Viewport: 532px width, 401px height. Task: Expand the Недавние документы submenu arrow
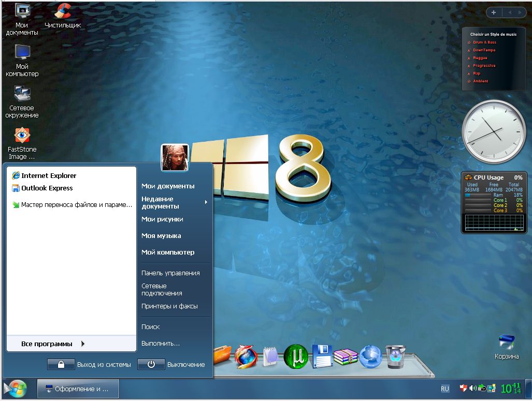(206, 202)
